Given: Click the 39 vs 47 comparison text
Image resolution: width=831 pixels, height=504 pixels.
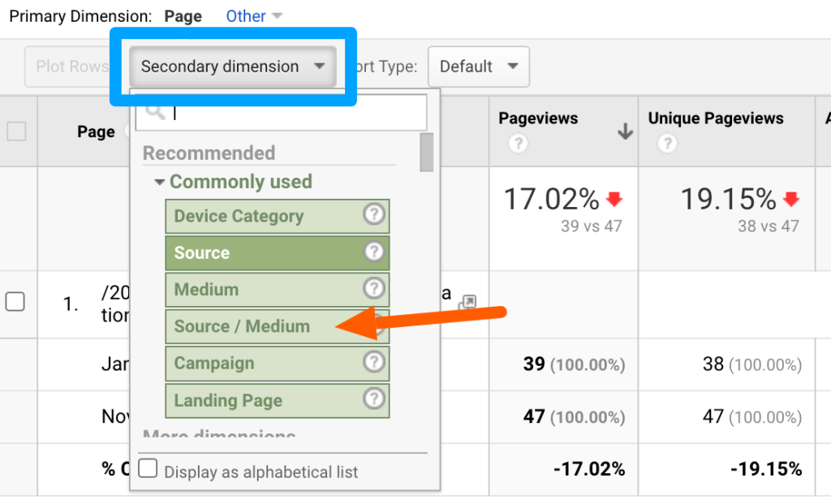Looking at the screenshot, I should [x=592, y=226].
